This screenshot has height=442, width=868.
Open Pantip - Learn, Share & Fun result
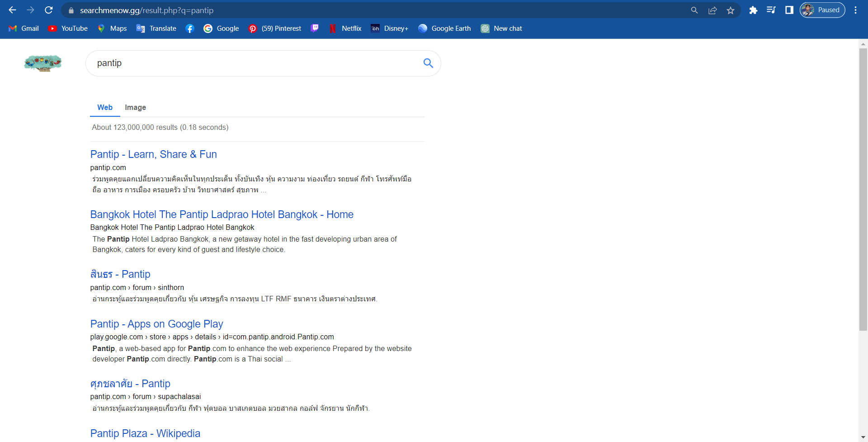154,154
